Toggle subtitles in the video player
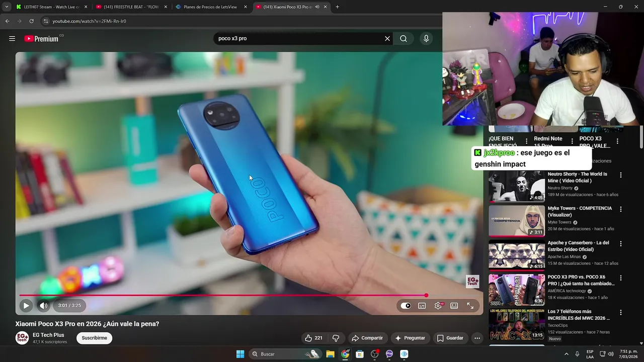The image size is (644, 362). [x=422, y=306]
